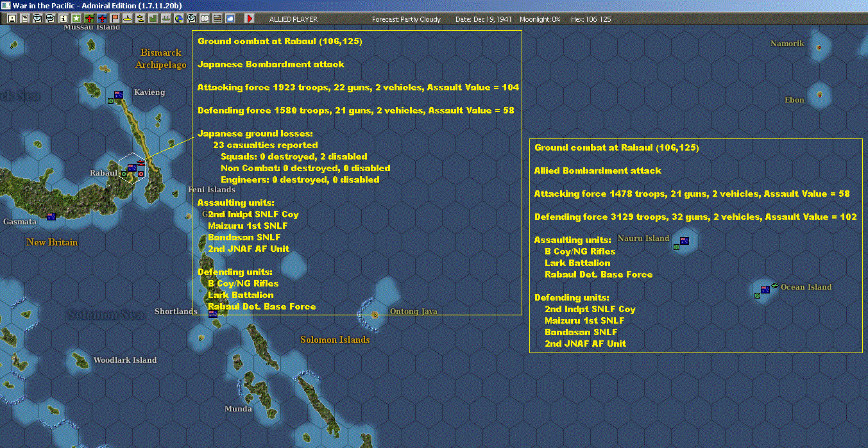Click the 'Date: Dec 19,1941' status text
This screenshot has width=868, height=448.
point(484,19)
